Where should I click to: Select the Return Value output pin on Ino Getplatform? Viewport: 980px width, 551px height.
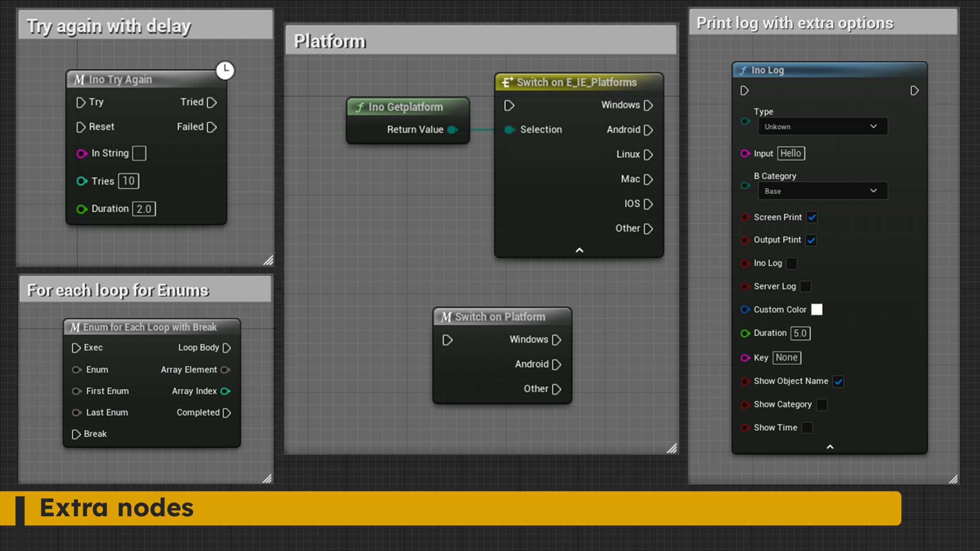click(x=451, y=130)
